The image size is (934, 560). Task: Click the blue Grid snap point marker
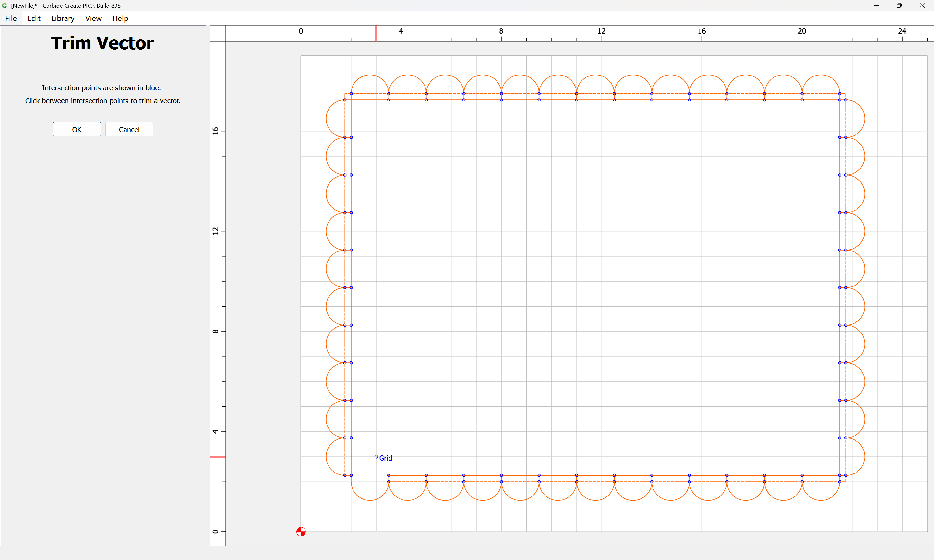[376, 457]
